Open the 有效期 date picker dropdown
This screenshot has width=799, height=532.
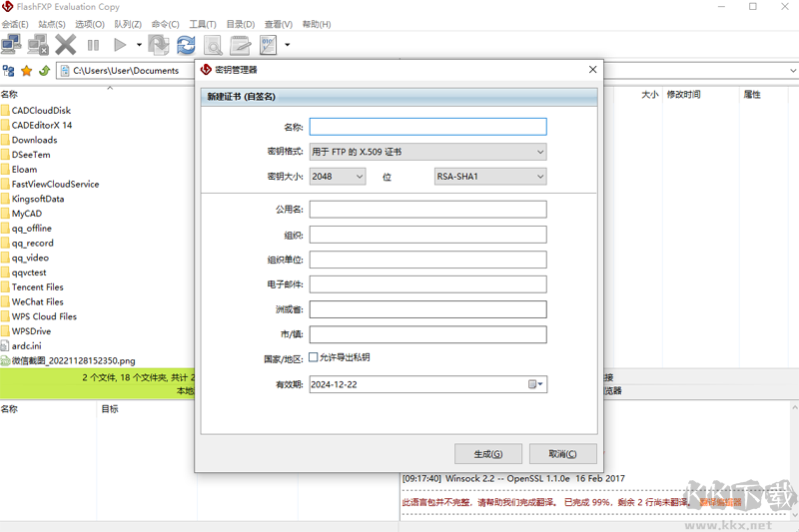(535, 384)
